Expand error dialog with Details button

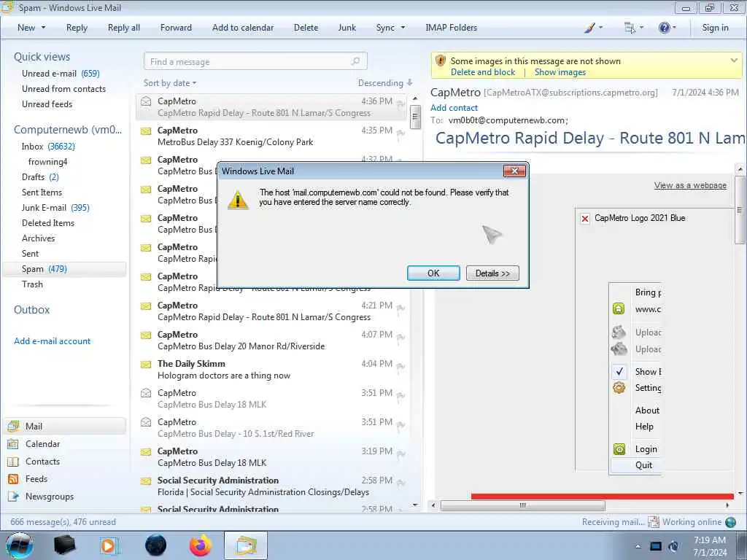click(x=492, y=273)
